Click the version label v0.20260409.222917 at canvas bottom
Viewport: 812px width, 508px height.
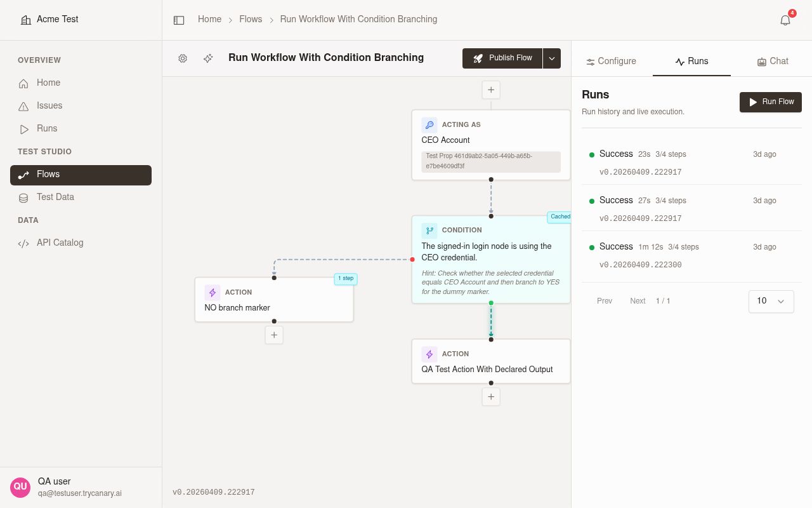214,492
